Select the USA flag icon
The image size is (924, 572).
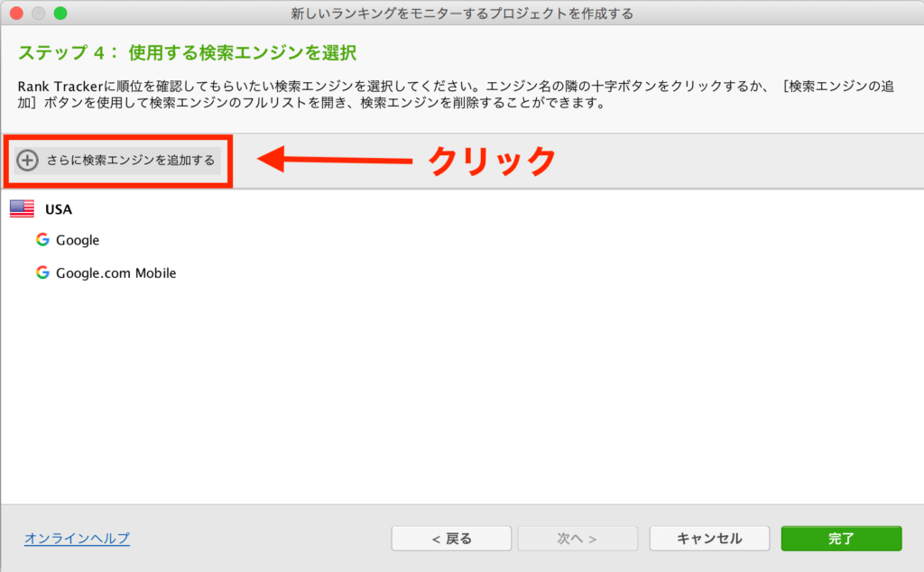coord(22,209)
